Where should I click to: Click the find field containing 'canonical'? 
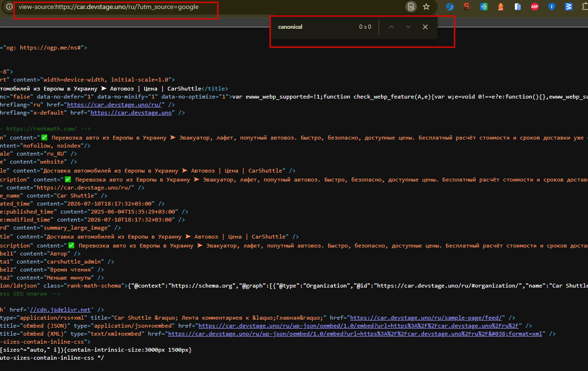(316, 27)
